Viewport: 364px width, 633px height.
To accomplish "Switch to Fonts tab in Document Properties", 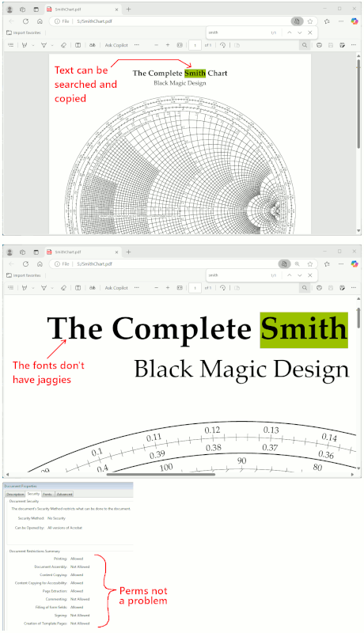I will click(47, 495).
